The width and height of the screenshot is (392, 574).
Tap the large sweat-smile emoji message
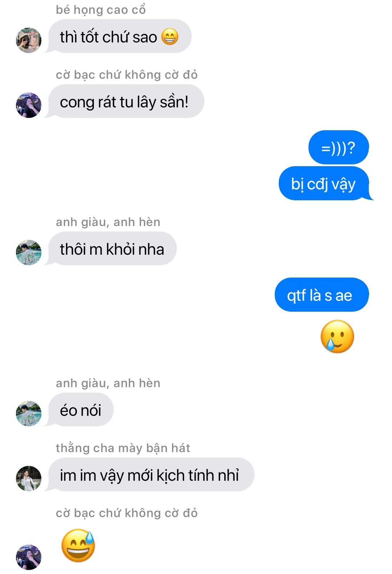click(78, 545)
